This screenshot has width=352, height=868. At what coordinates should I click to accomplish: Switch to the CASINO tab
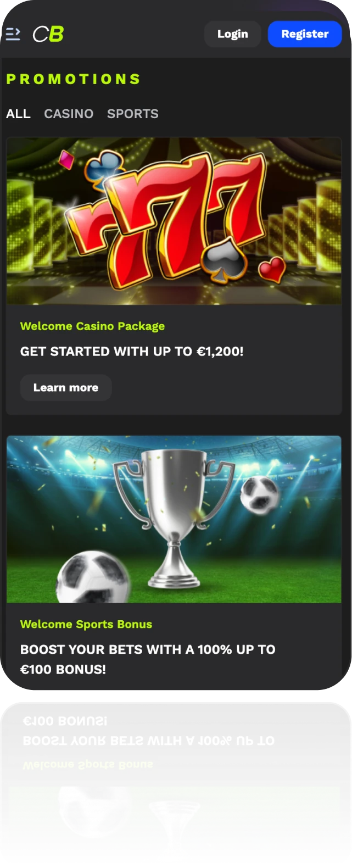click(69, 114)
